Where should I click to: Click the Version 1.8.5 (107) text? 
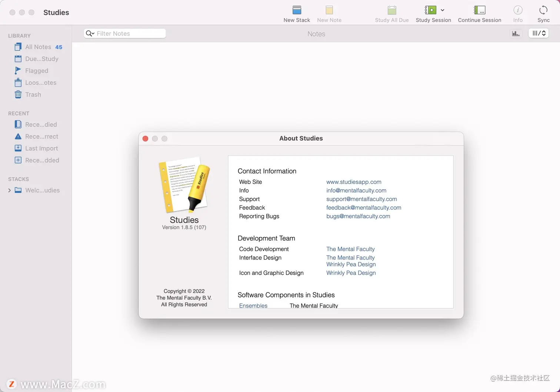[184, 227]
